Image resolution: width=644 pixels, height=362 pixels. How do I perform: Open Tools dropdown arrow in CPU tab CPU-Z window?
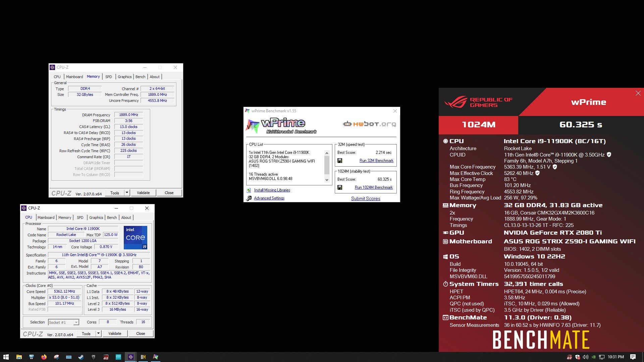point(98,334)
